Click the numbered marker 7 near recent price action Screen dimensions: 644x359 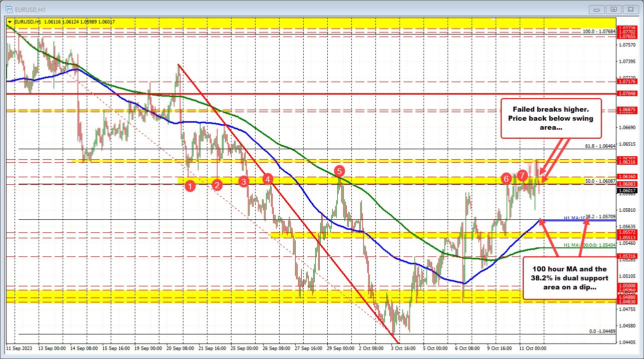522,176
